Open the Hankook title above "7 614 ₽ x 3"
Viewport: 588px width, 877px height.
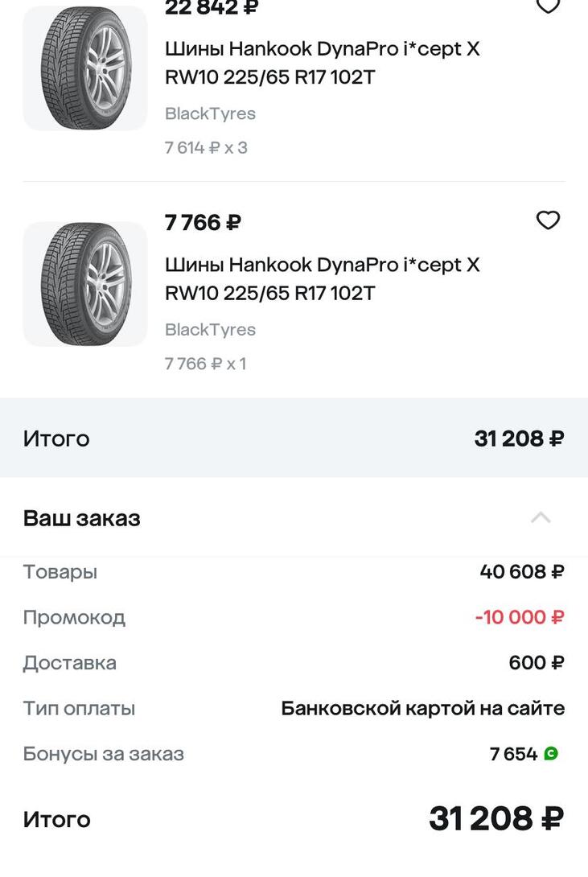(x=322, y=63)
